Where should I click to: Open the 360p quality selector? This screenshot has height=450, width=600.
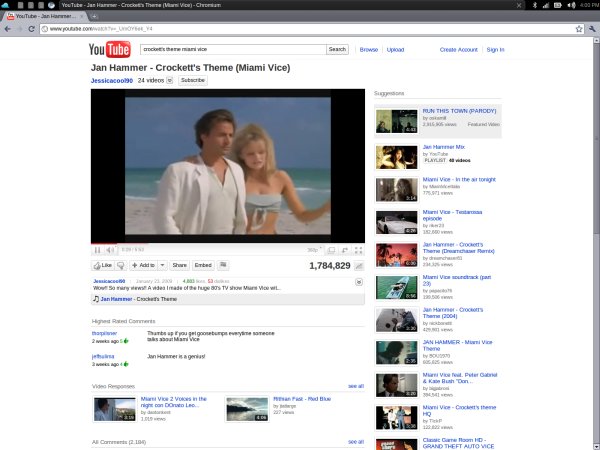click(x=314, y=250)
